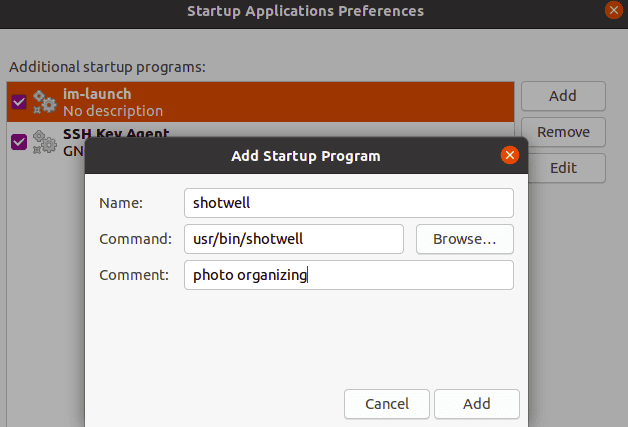Image resolution: width=628 pixels, height=427 pixels.
Task: Click the Additional startup programs label
Action: tap(107, 67)
